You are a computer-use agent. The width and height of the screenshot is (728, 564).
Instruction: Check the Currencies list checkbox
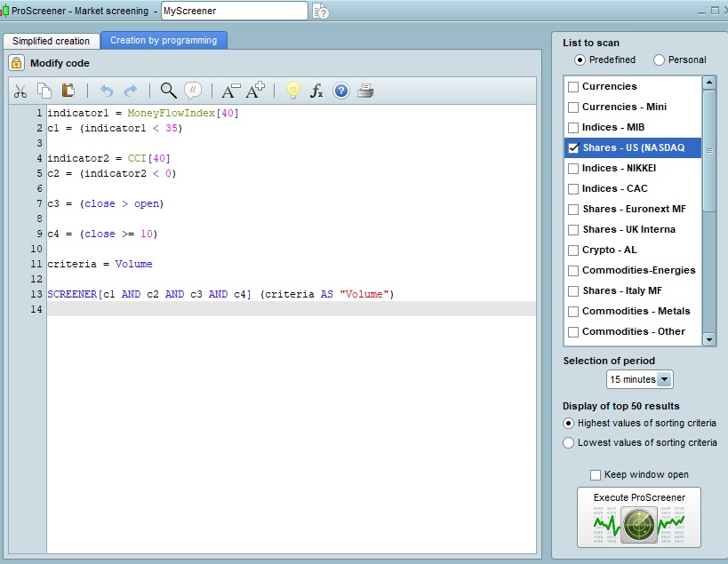click(573, 86)
